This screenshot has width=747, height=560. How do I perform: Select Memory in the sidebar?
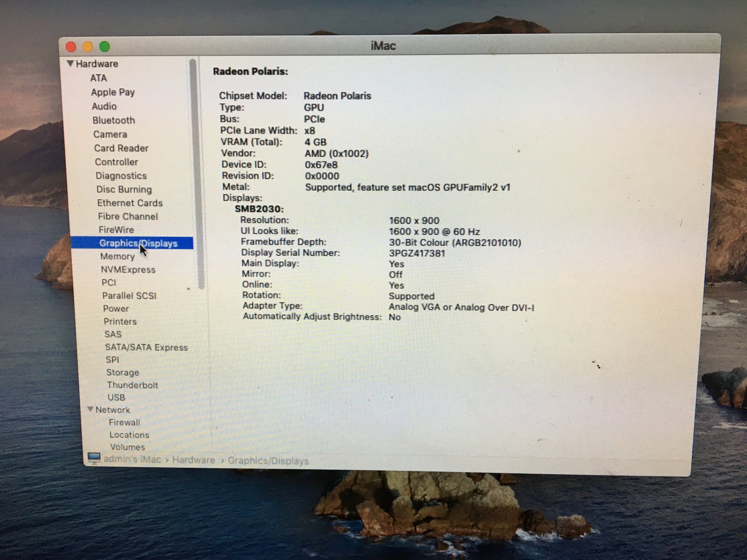pos(117,256)
